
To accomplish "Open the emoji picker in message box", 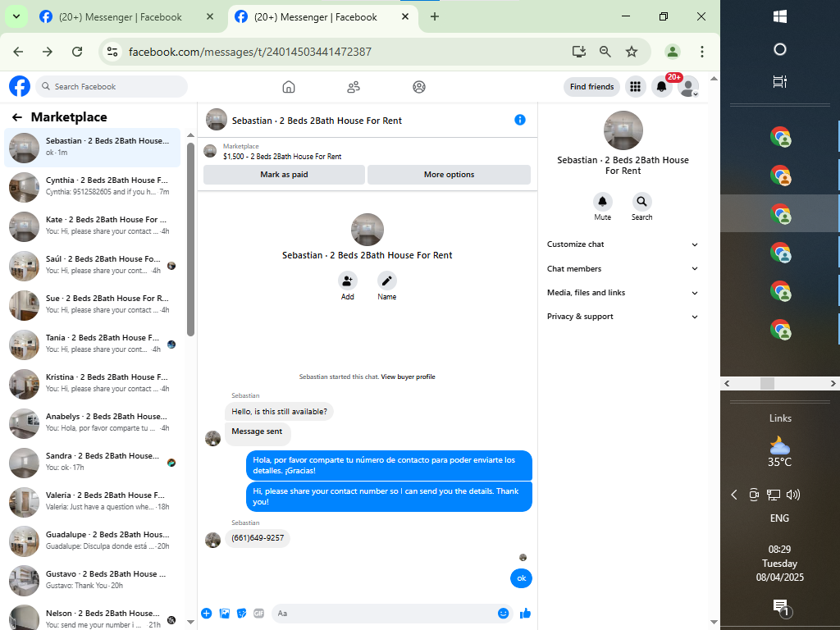I will [x=503, y=614].
